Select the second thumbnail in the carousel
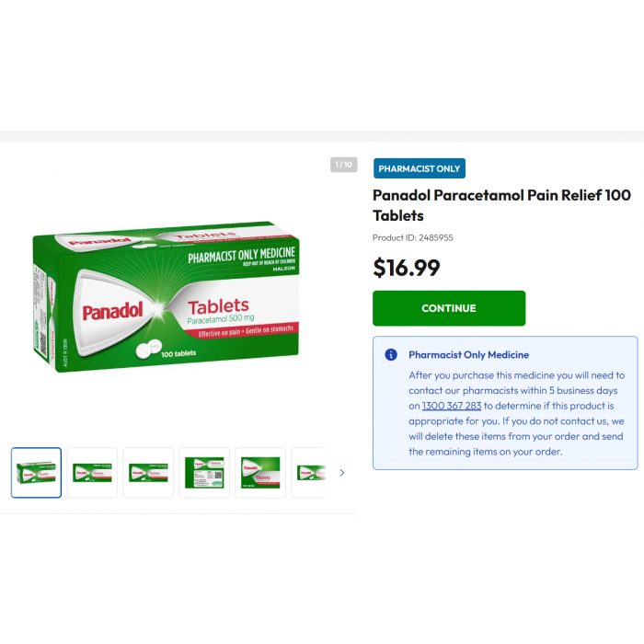644x644 pixels. click(92, 473)
